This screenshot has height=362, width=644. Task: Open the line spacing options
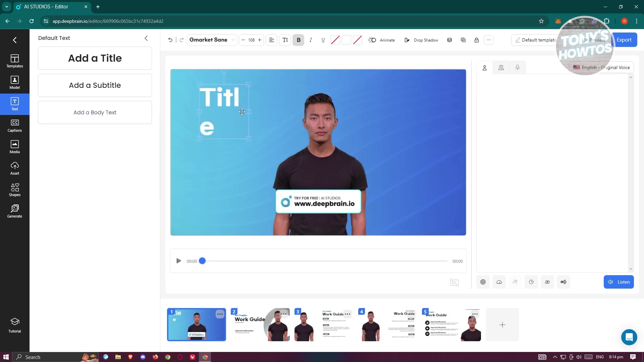pyautogui.click(x=285, y=40)
